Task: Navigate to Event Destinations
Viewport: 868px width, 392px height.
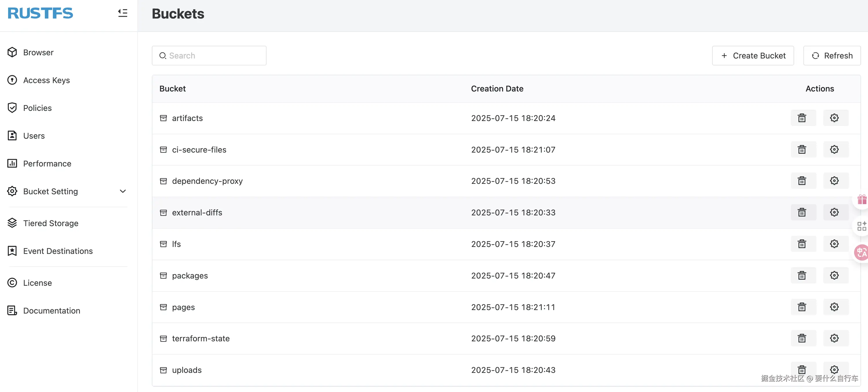Action: (58, 251)
